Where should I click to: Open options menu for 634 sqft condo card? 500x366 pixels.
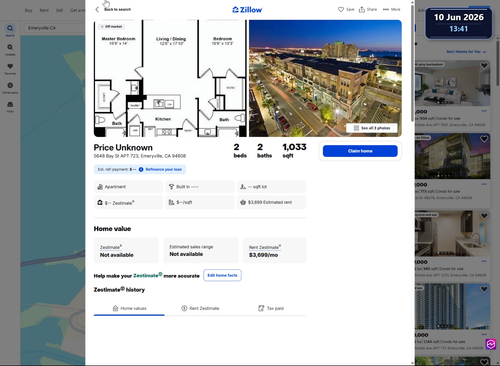coord(484,111)
